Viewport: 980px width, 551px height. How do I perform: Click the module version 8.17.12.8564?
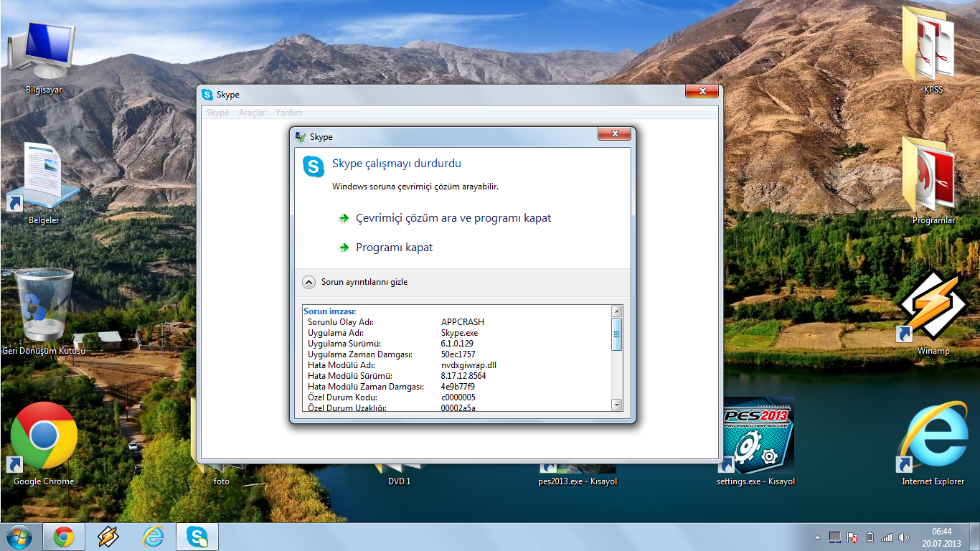(x=463, y=376)
